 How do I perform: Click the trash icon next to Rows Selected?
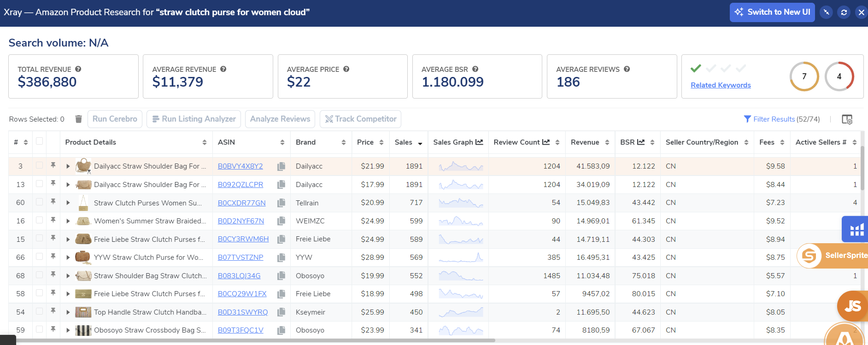tap(78, 119)
